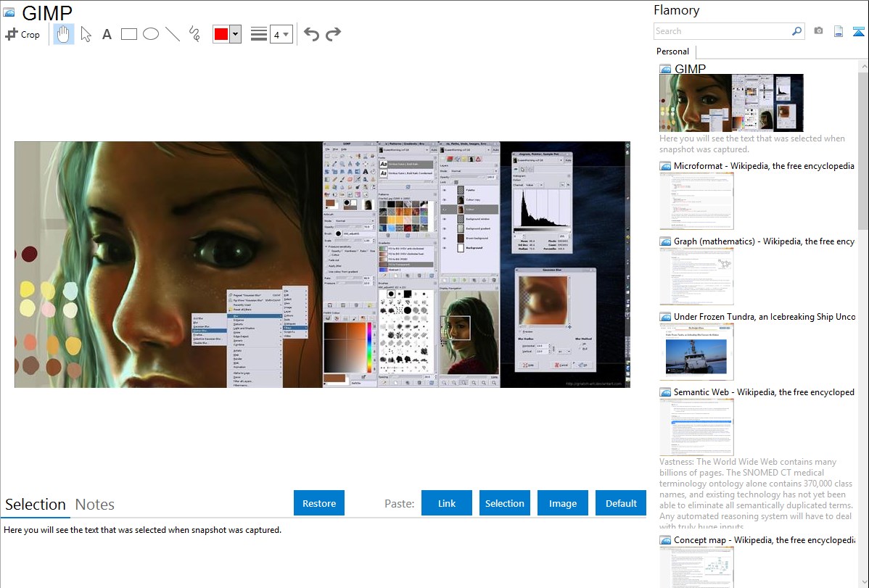
Task: Open the Personal tab
Action: click(x=673, y=51)
